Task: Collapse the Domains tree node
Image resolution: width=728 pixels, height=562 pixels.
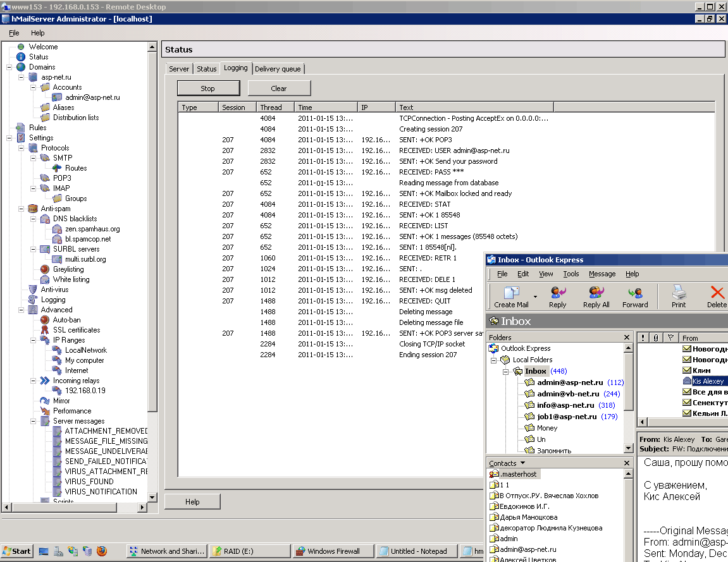Action: point(9,67)
